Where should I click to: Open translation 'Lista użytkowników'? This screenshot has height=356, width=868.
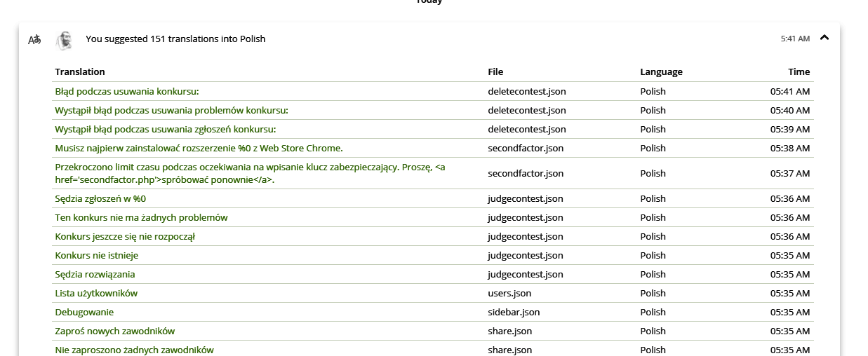click(x=96, y=293)
